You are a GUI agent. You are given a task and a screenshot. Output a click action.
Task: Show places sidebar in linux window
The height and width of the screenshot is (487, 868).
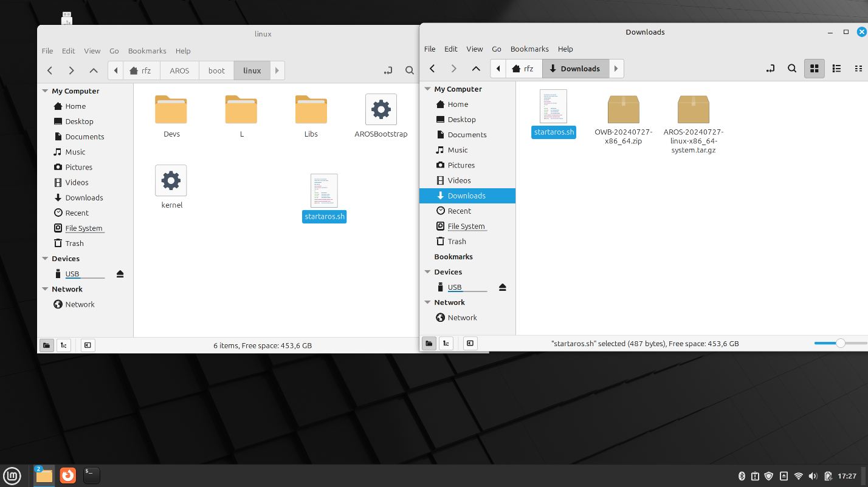(46, 346)
